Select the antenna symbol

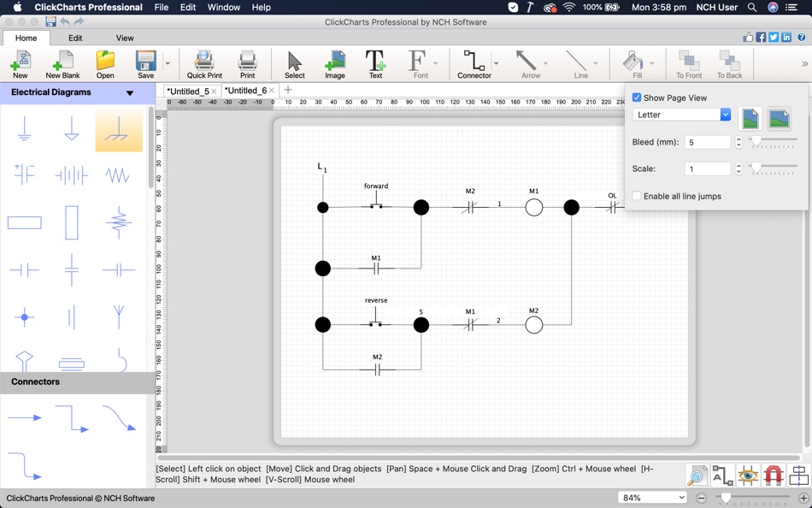pyautogui.click(x=119, y=316)
